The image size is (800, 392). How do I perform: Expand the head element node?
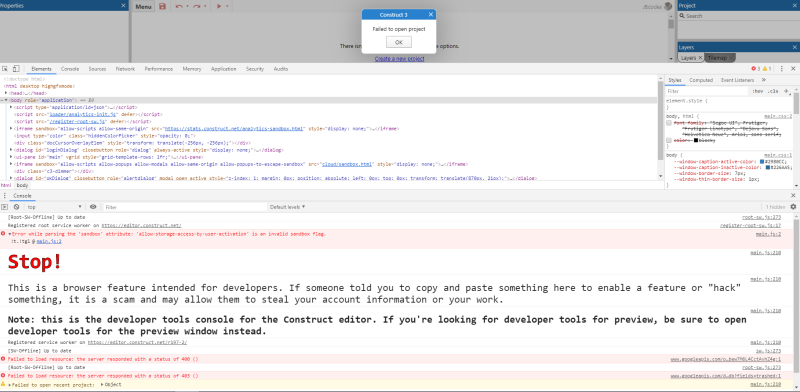(6, 93)
